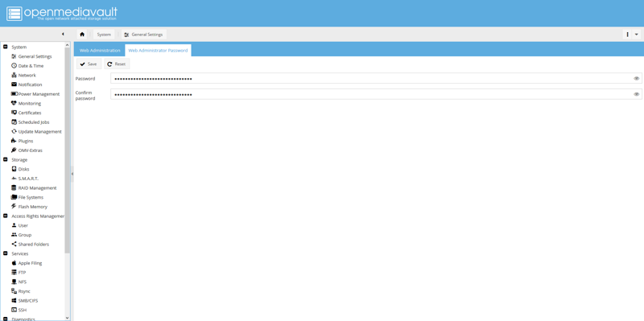
Task: Click the SMB/CIFS windows icon
Action: point(14,300)
